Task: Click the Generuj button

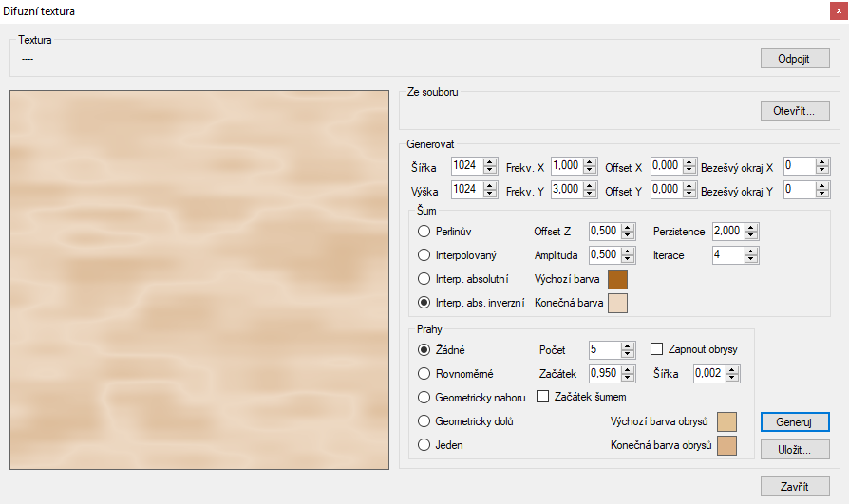Action: click(795, 421)
